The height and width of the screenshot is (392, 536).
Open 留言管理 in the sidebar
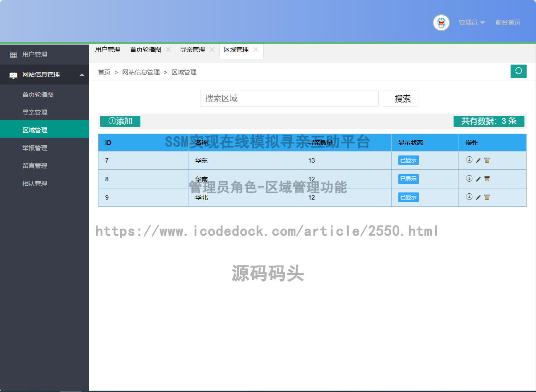(x=45, y=166)
